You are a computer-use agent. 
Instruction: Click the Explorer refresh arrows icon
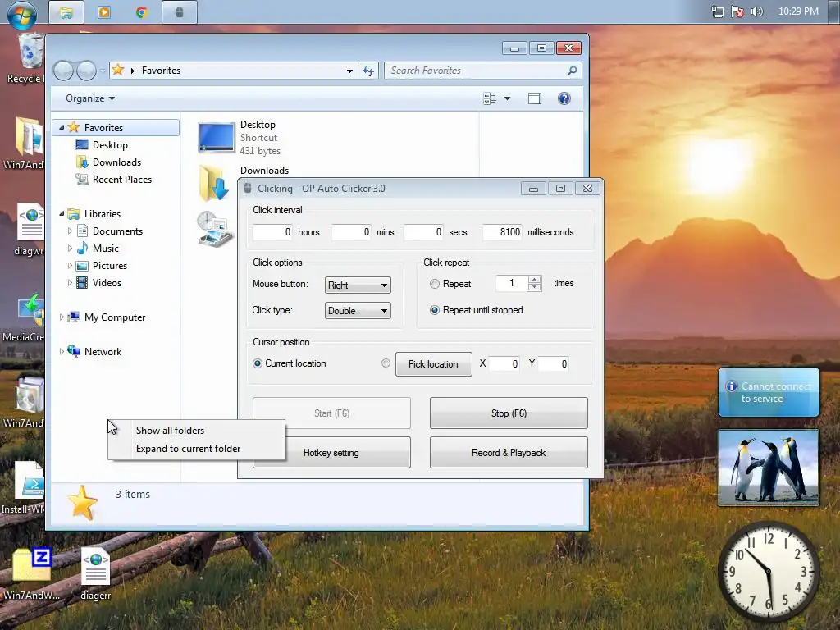point(368,71)
